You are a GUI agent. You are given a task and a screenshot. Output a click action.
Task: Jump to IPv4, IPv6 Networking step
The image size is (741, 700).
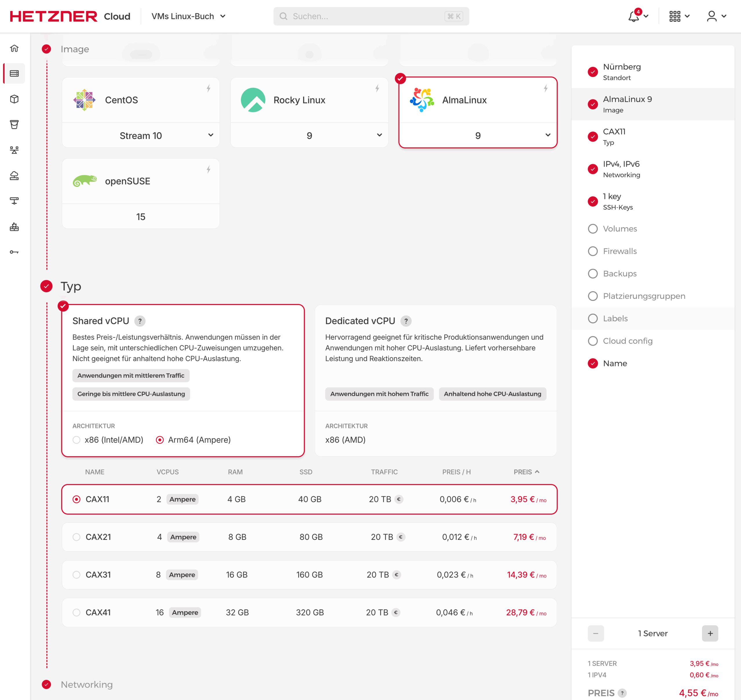pyautogui.click(x=653, y=169)
